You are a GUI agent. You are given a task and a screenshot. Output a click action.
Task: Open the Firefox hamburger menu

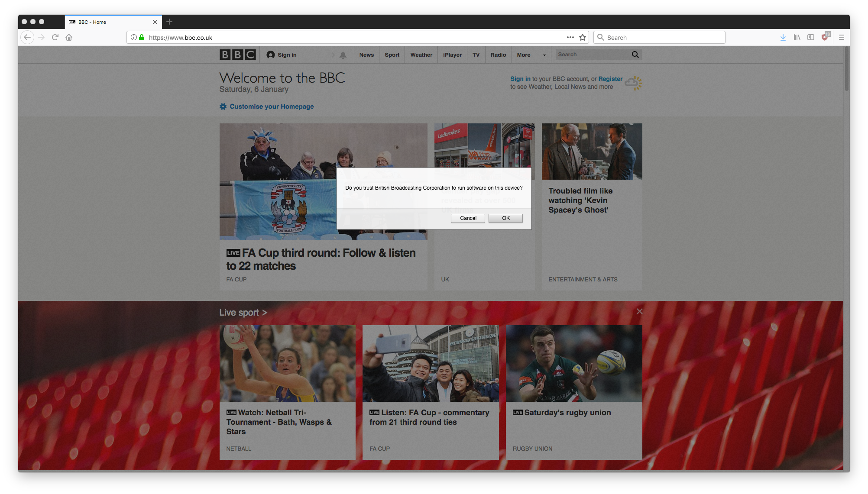842,37
